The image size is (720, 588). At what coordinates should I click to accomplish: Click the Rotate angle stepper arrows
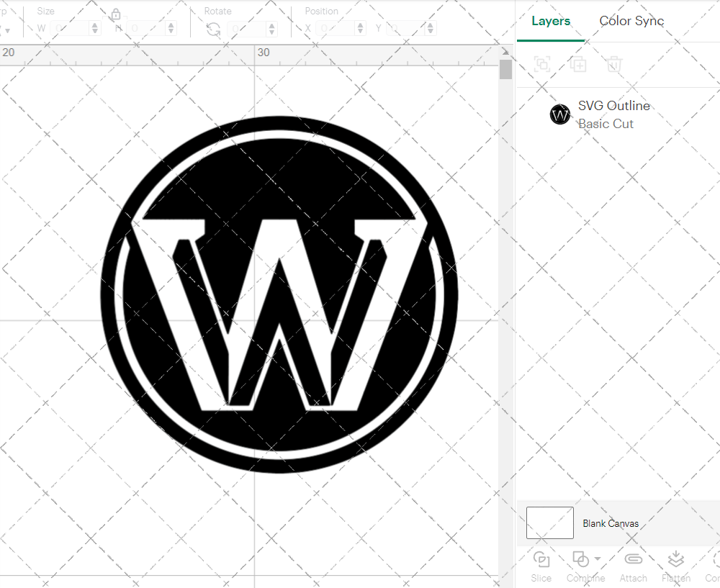271,29
